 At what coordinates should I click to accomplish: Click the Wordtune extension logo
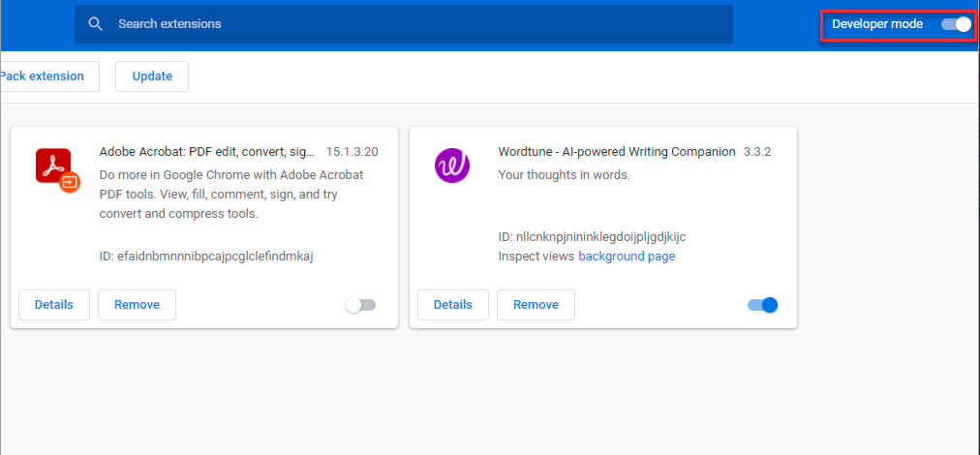(x=452, y=165)
